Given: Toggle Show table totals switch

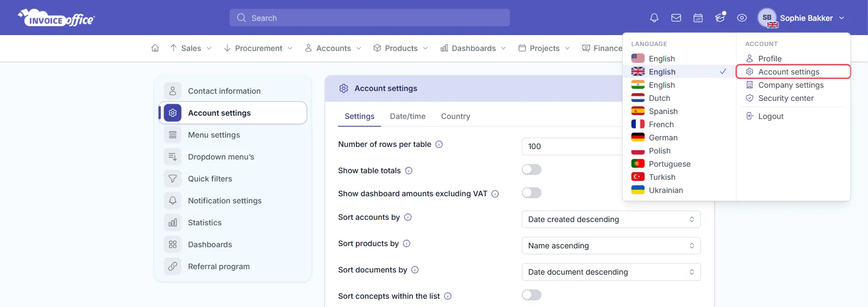Looking at the screenshot, I should point(531,169).
